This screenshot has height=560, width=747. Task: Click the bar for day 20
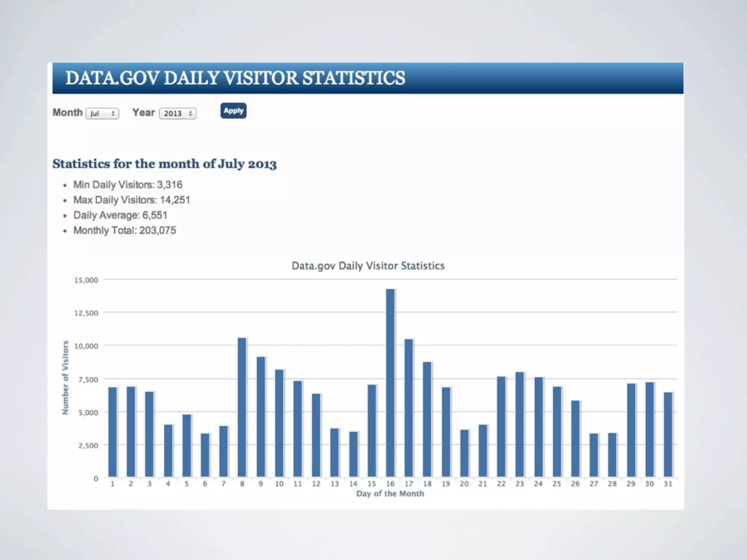pyautogui.click(x=464, y=453)
